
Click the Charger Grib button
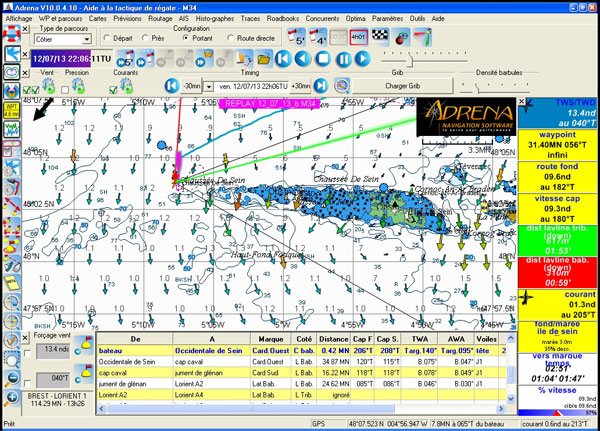click(x=403, y=86)
